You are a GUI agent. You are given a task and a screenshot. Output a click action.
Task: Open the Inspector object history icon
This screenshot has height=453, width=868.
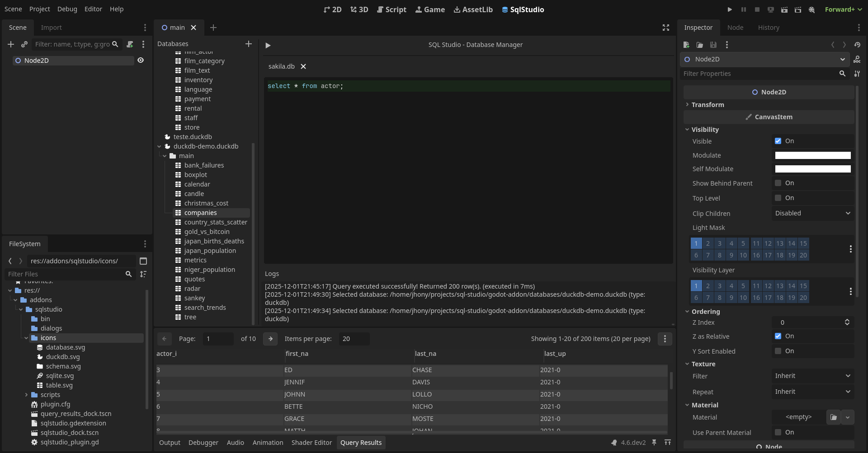pos(857,45)
